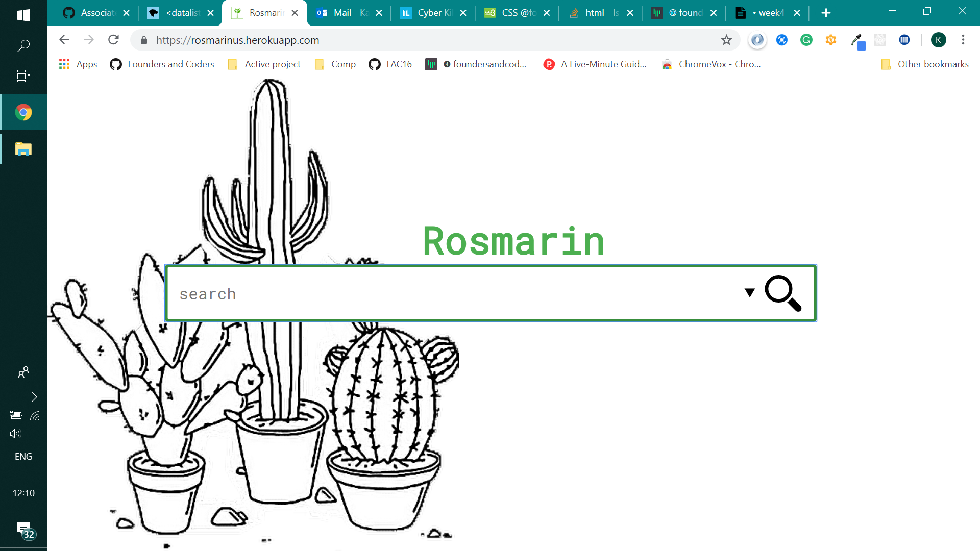Click the Rosmarin search input field

tap(458, 293)
